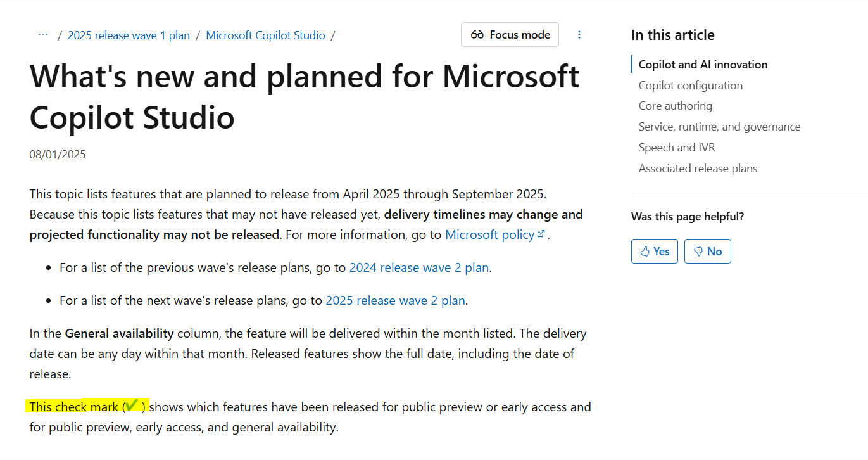
Task: Jump to Copilot configuration section
Action: click(691, 86)
